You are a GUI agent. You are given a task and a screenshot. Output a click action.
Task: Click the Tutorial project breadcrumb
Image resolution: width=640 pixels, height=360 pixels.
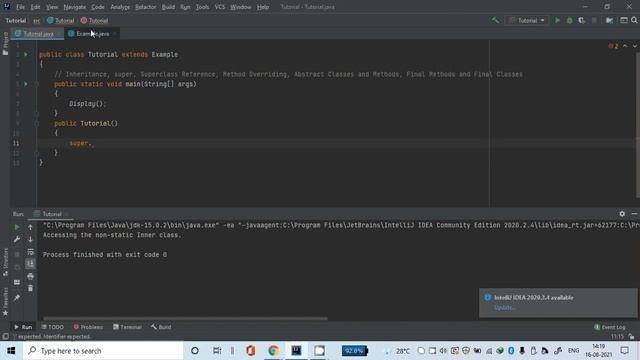tap(16, 20)
